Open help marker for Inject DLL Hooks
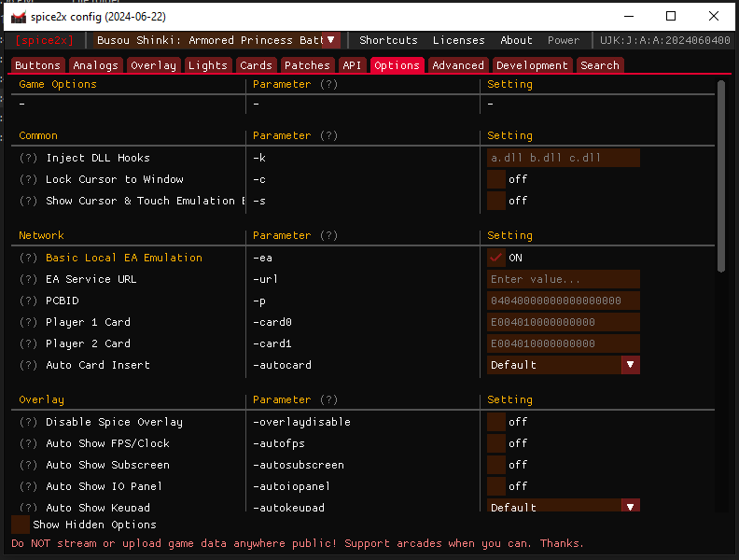Viewport: 739px width, 560px height. point(28,158)
